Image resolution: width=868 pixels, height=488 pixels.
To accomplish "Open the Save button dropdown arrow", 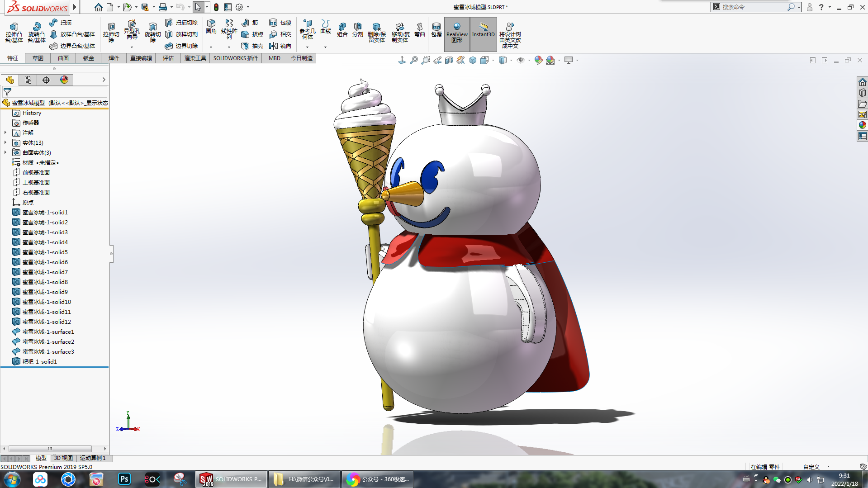I will click(x=154, y=7).
